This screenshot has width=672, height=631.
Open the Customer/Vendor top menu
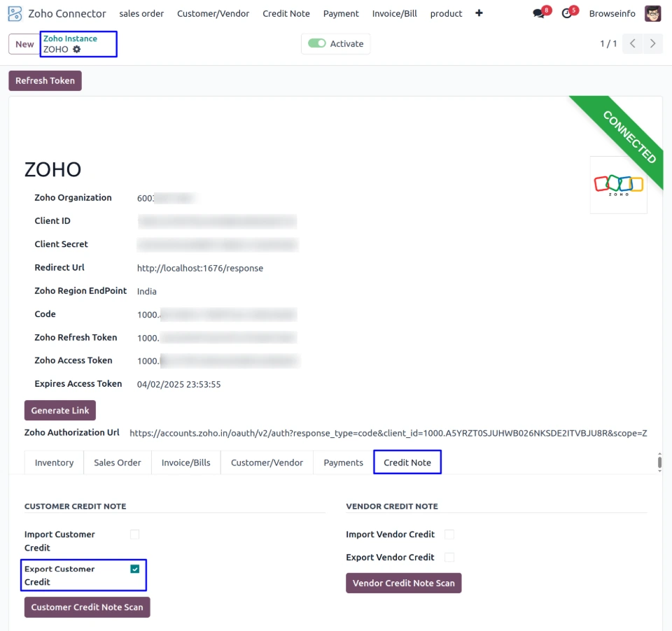coord(213,13)
